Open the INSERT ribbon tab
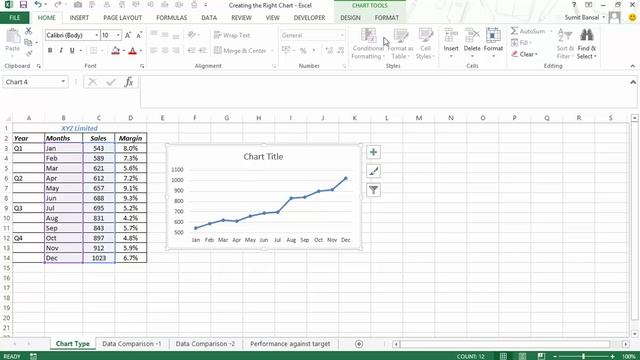Screen dimensions: 640x360 coord(79,18)
